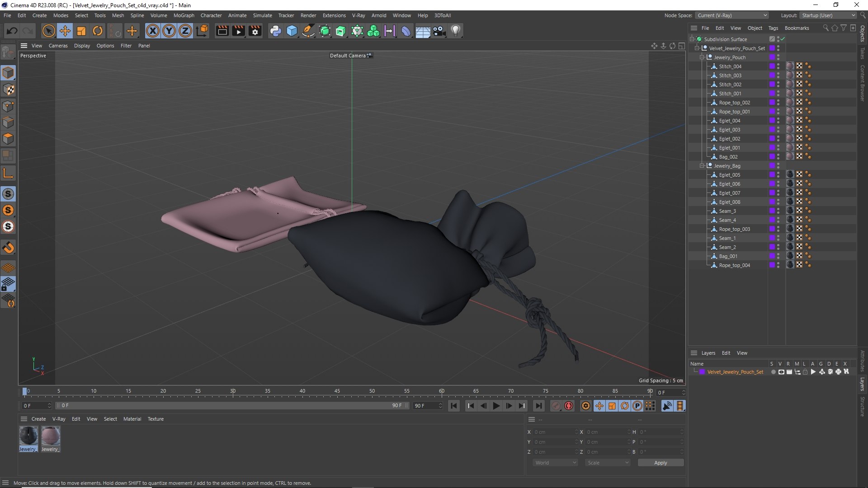Open Render Settings gear clapper icon
The width and height of the screenshot is (868, 488).
pyautogui.click(x=255, y=31)
